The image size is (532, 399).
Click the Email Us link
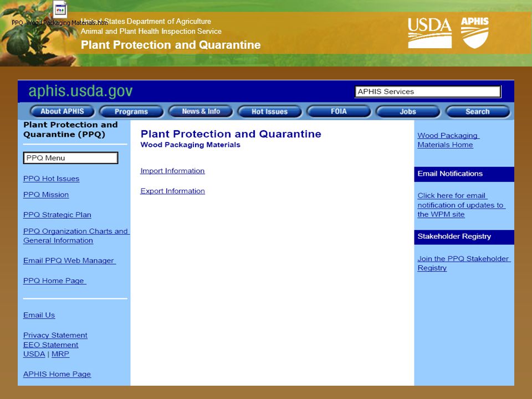click(x=39, y=315)
